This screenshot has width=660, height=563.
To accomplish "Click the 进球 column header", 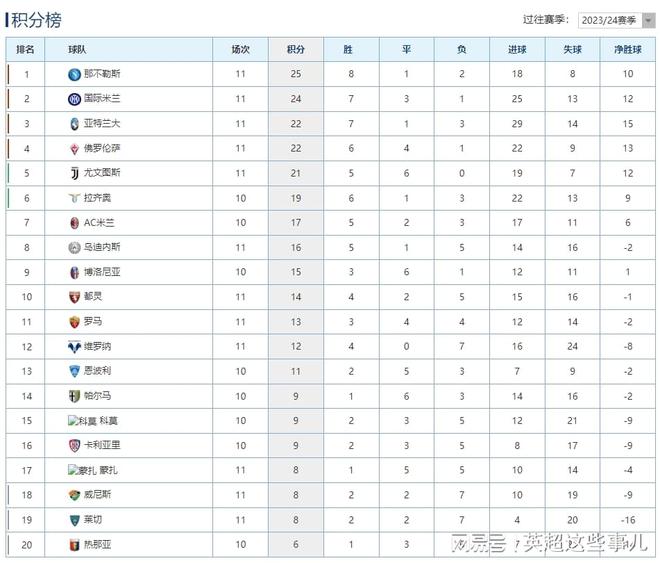I will click(517, 50).
